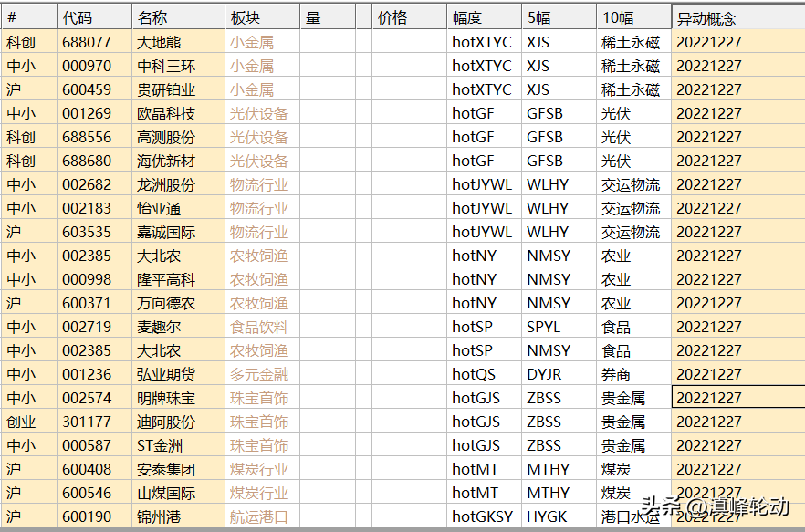
Task: Select the 欧晶科技 name cell
Action: (178, 113)
